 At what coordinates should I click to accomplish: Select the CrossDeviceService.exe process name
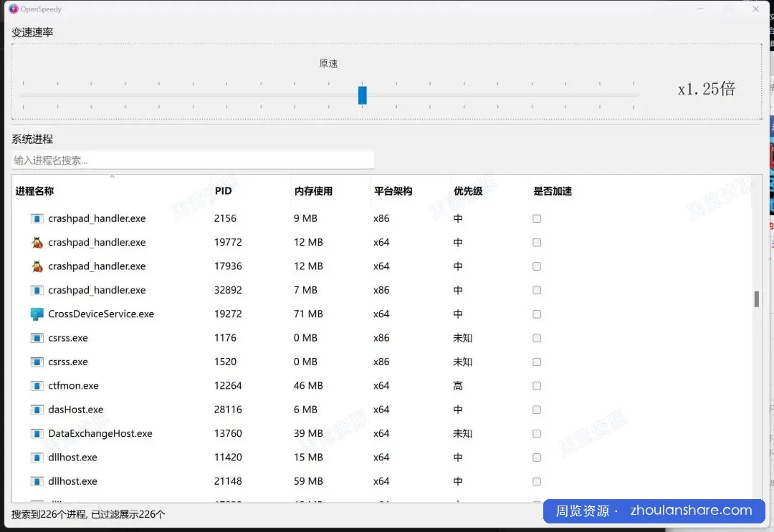click(x=101, y=314)
